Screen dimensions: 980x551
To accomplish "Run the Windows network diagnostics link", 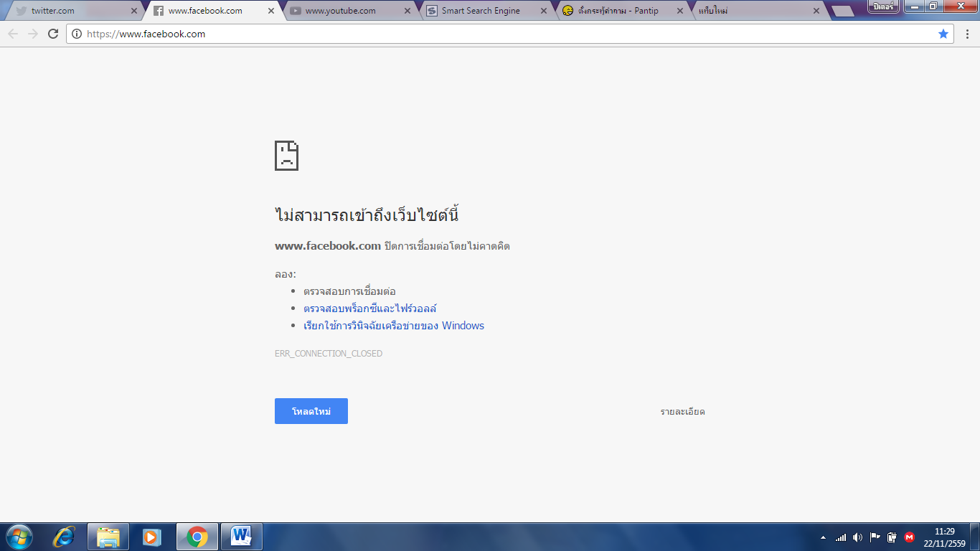I will (x=394, y=326).
